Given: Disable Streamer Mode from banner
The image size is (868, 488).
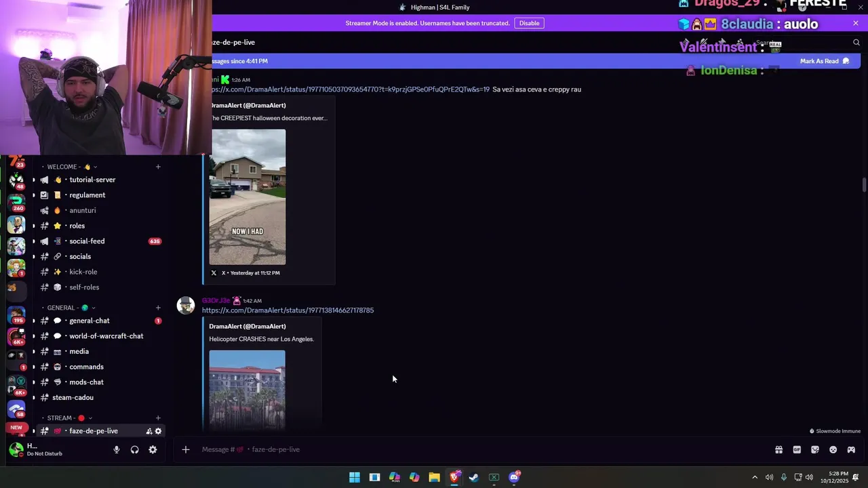Looking at the screenshot, I should tap(529, 23).
